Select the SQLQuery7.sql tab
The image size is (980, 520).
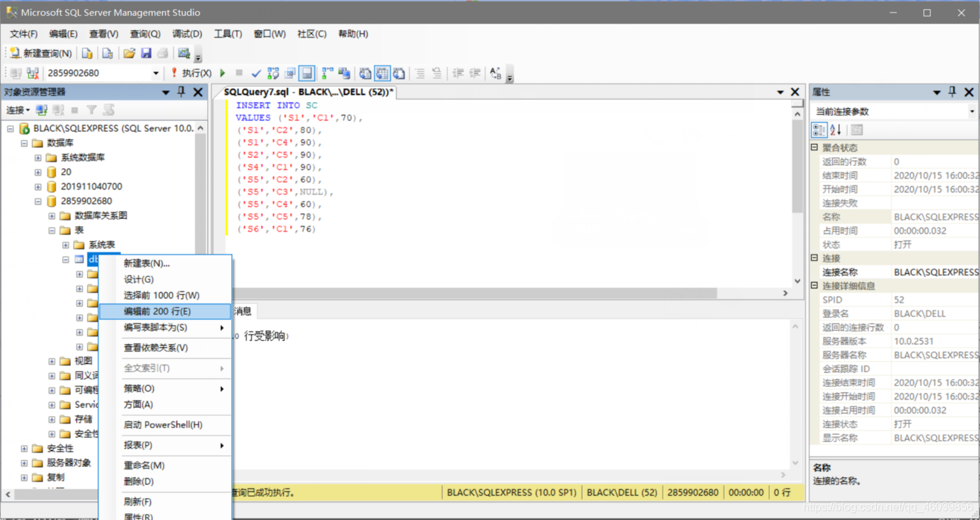[308, 92]
